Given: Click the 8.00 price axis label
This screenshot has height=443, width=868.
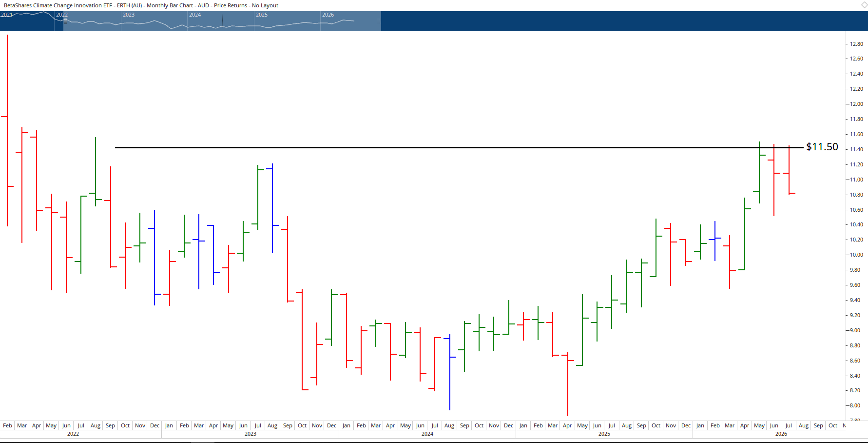Looking at the screenshot, I should coord(855,405).
